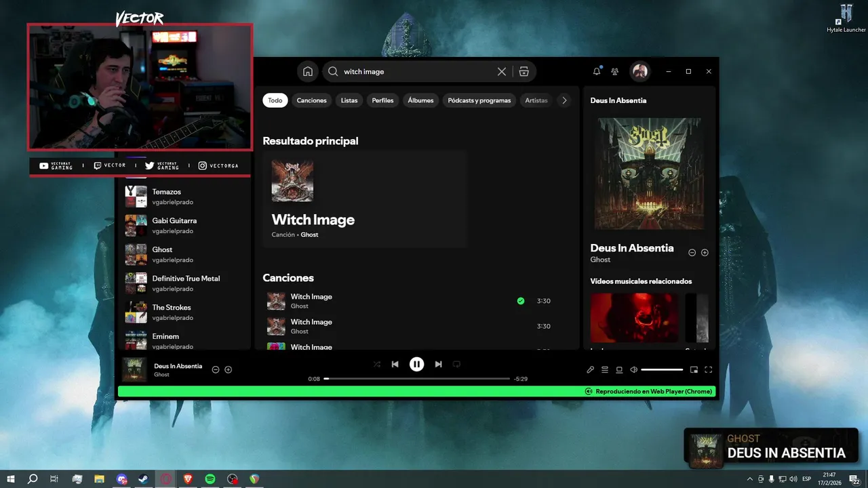Open the miniplayer icon

[694, 369]
